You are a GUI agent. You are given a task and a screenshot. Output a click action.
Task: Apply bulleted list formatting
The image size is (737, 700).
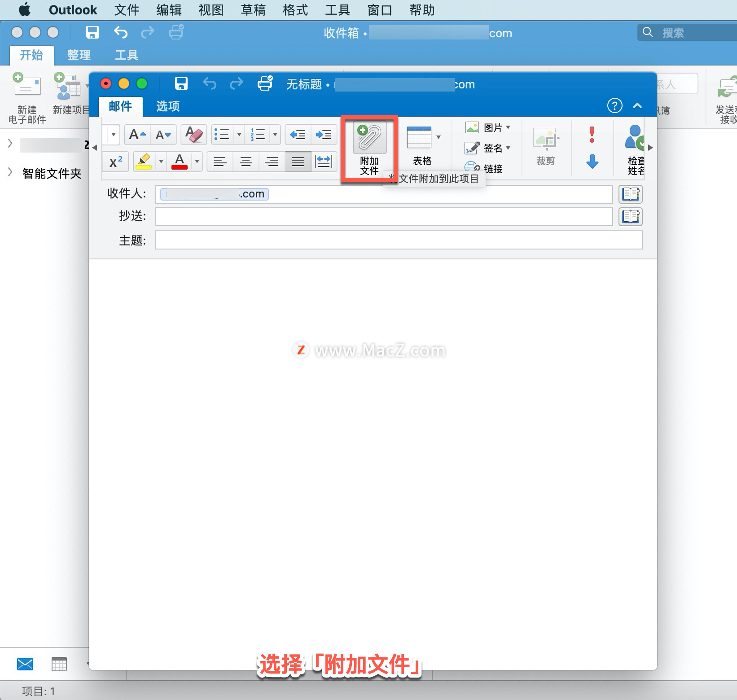pyautogui.click(x=222, y=135)
